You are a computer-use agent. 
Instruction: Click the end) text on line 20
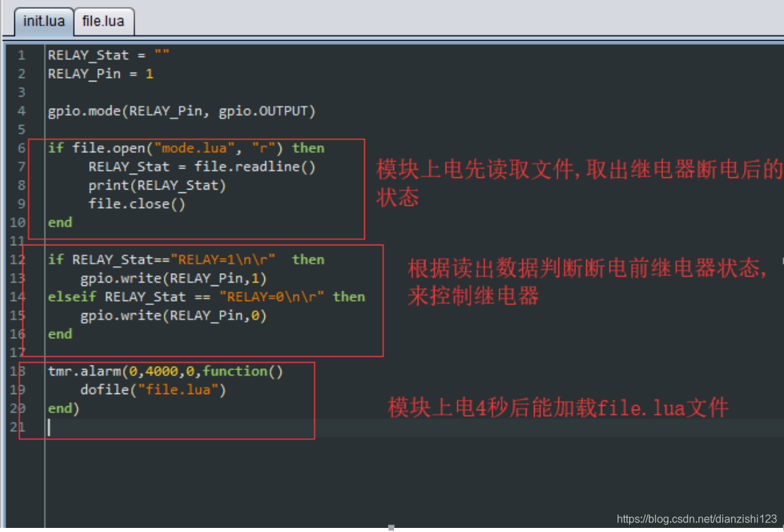pyautogui.click(x=63, y=408)
